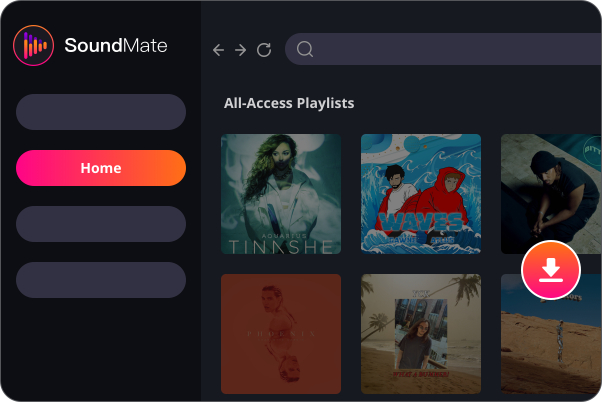Click the magnifier icon in the search bar
The width and height of the screenshot is (602, 402).
pyautogui.click(x=306, y=50)
